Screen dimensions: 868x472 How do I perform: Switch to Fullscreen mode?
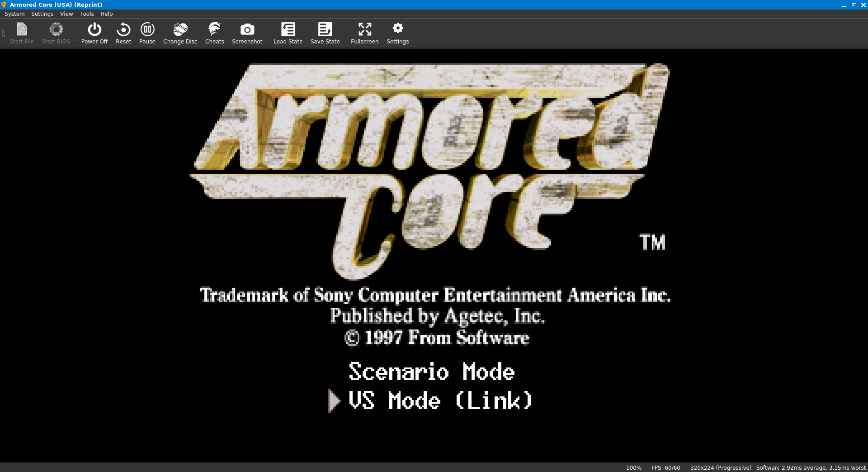[x=364, y=33]
